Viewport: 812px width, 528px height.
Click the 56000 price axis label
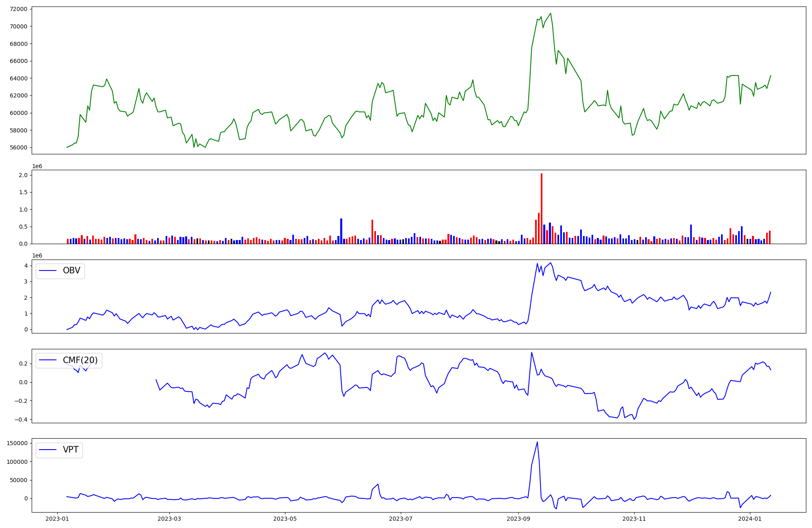(x=18, y=147)
